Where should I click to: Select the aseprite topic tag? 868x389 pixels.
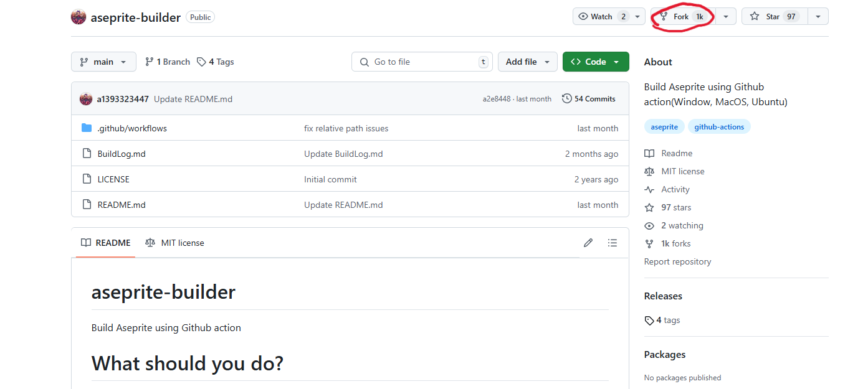click(664, 126)
